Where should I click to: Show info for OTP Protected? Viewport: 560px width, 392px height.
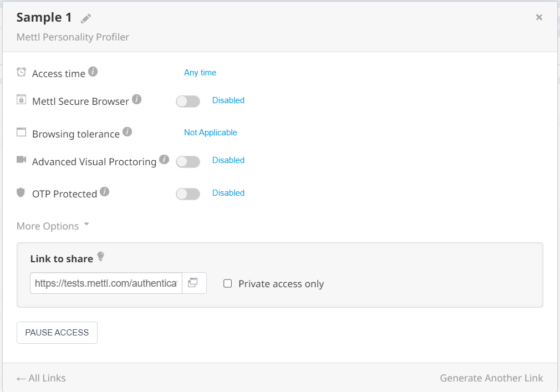point(104,192)
